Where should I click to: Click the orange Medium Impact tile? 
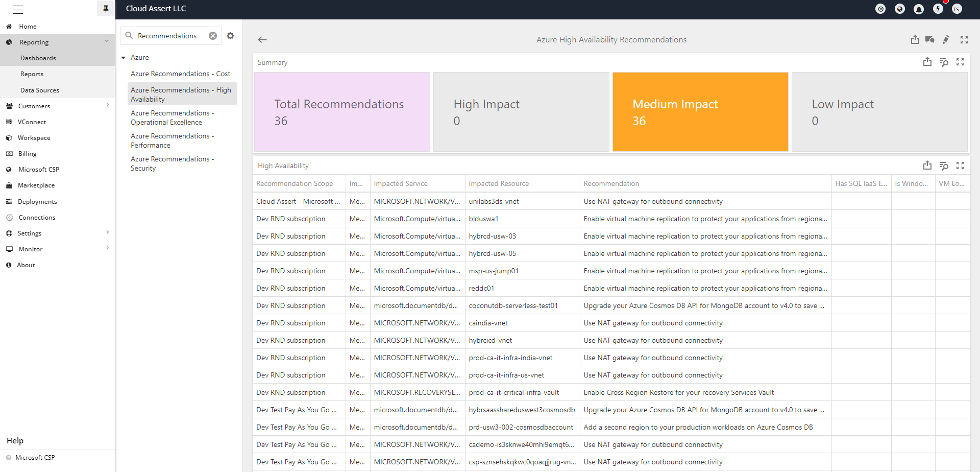pyautogui.click(x=700, y=112)
